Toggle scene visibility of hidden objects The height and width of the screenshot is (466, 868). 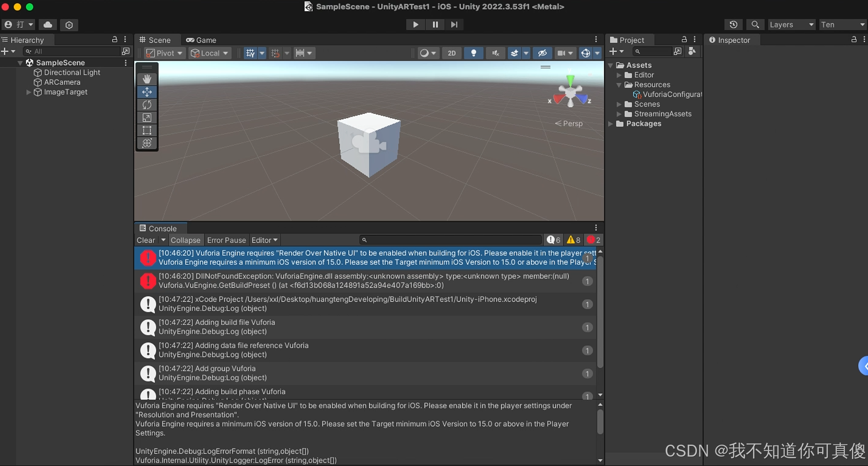coord(542,53)
